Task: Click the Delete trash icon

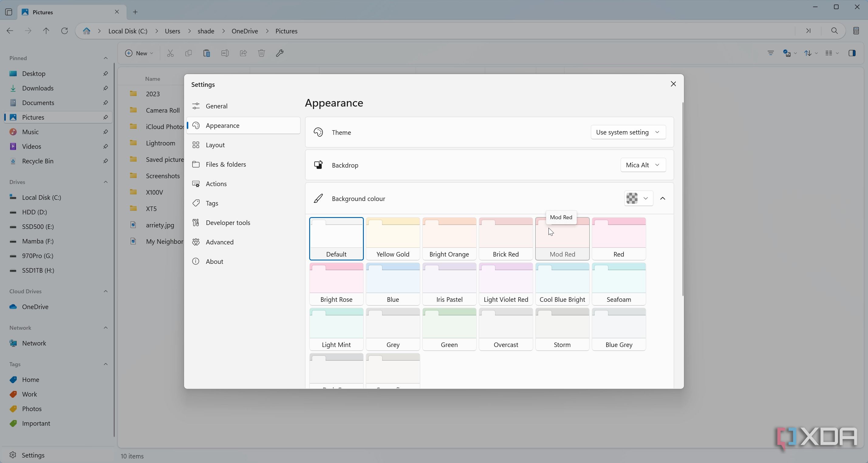Action: [x=261, y=53]
